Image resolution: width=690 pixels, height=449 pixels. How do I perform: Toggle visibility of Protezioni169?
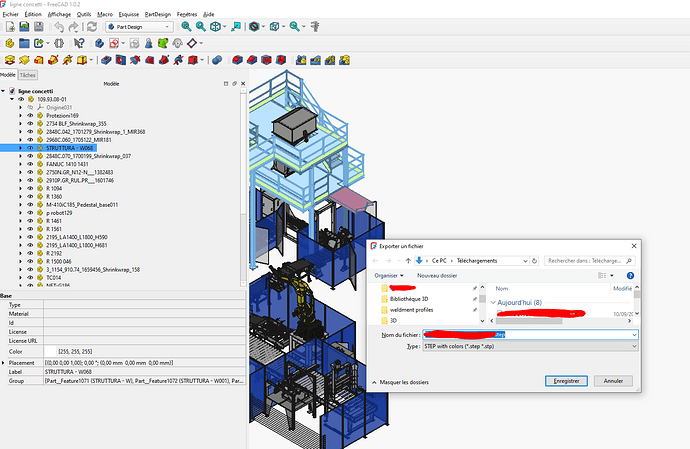tap(30, 115)
